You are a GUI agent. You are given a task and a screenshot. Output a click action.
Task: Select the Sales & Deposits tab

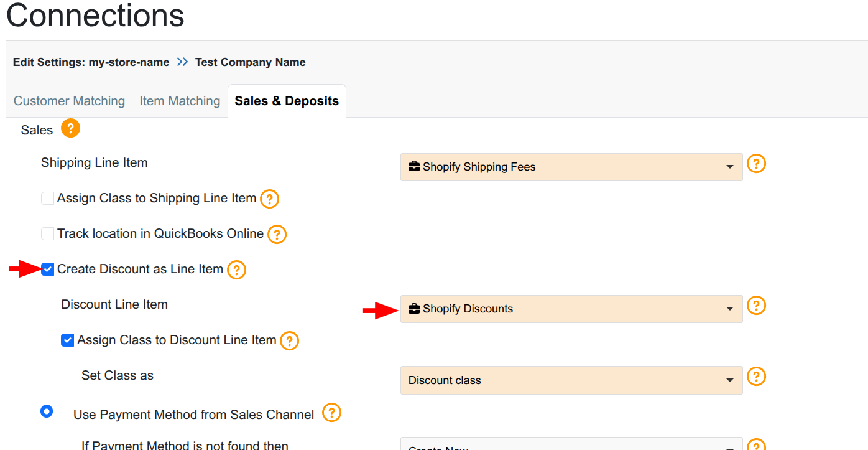click(287, 101)
